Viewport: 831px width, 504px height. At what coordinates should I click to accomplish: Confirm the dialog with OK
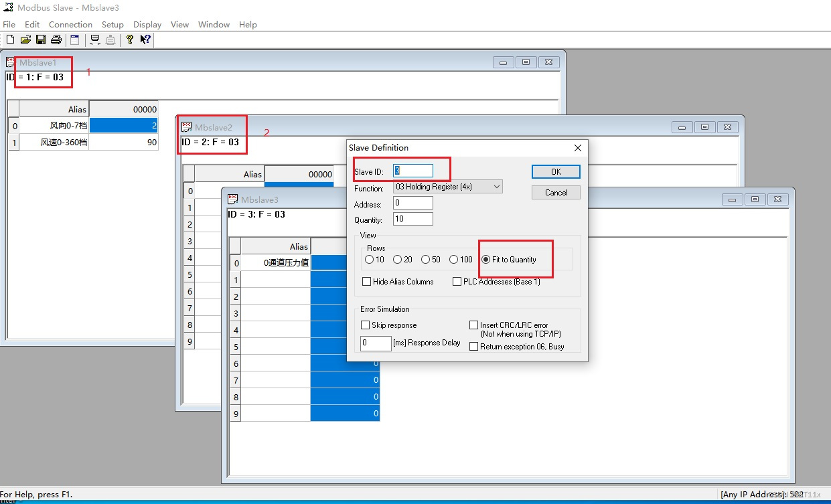click(556, 171)
